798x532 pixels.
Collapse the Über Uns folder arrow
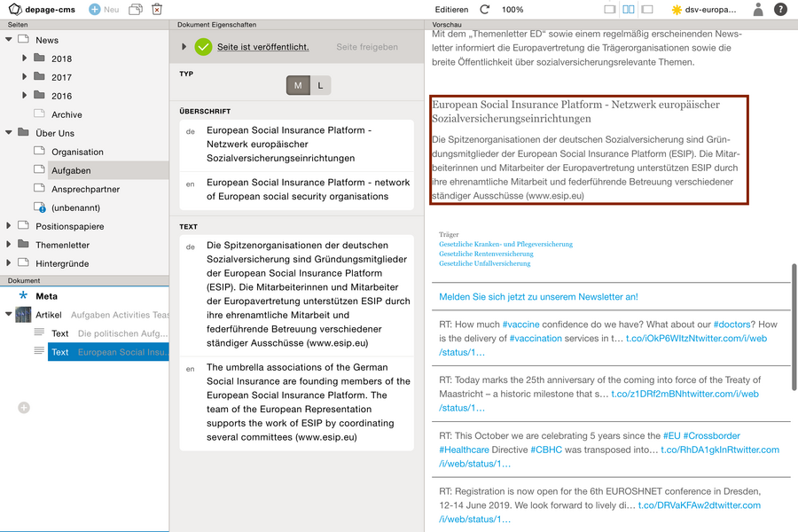pyautogui.click(x=9, y=132)
